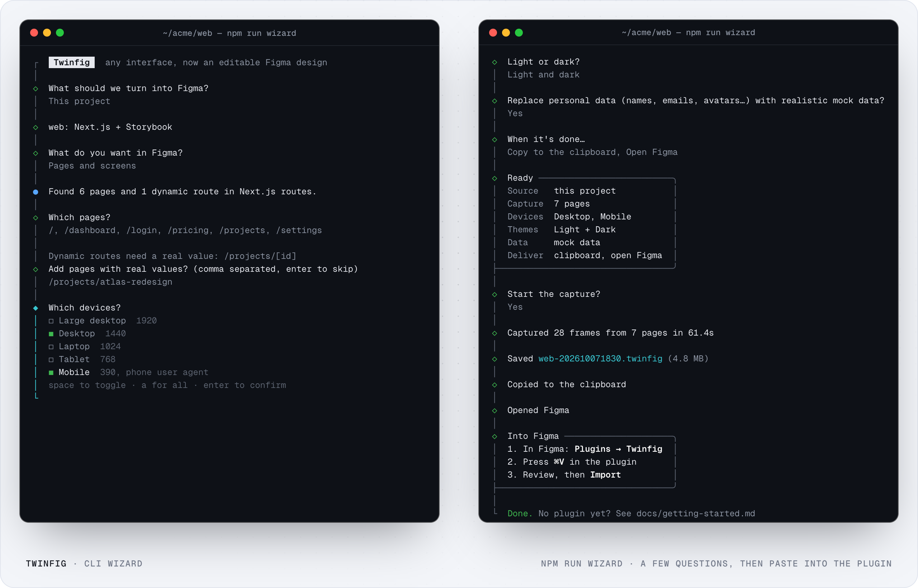The height and width of the screenshot is (588, 918).
Task: Click 'docs/getting-started.md' in the last line
Action: click(x=695, y=513)
